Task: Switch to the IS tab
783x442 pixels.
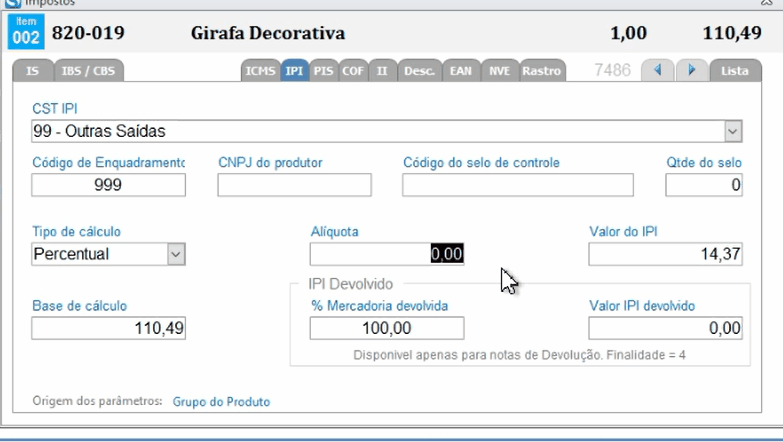Action: click(32, 71)
